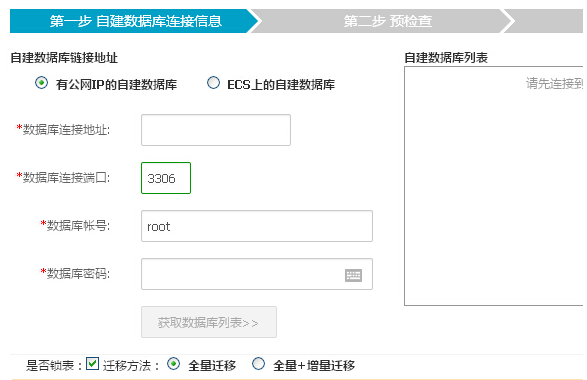Choose 全量迁移 migration method
Image resolution: width=587 pixels, height=380 pixels.
click(x=173, y=364)
